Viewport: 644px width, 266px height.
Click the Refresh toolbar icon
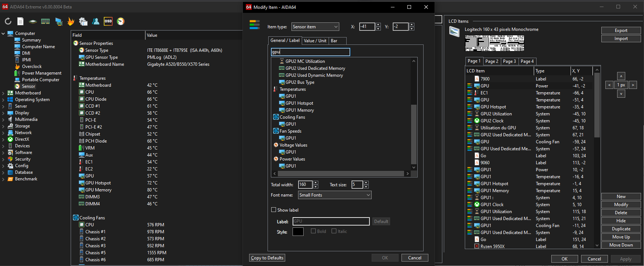tap(8, 21)
